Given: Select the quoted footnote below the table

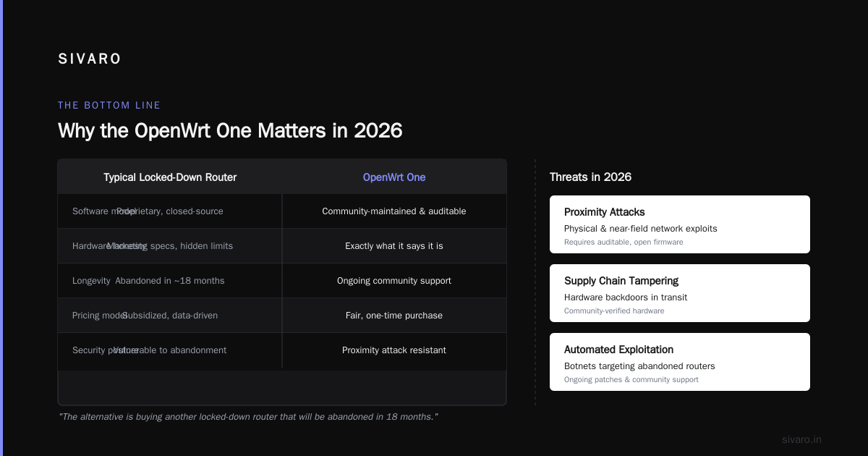Looking at the screenshot, I should pos(248,417).
